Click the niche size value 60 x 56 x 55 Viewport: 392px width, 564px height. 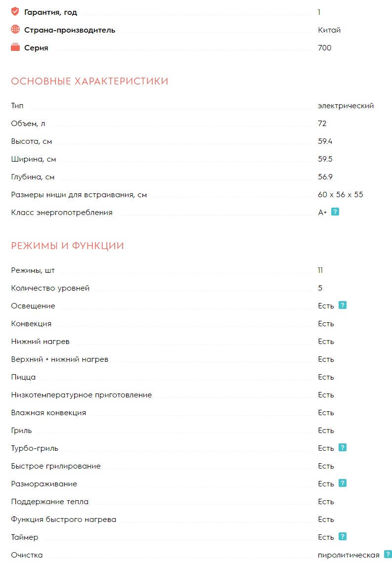pyautogui.click(x=341, y=195)
